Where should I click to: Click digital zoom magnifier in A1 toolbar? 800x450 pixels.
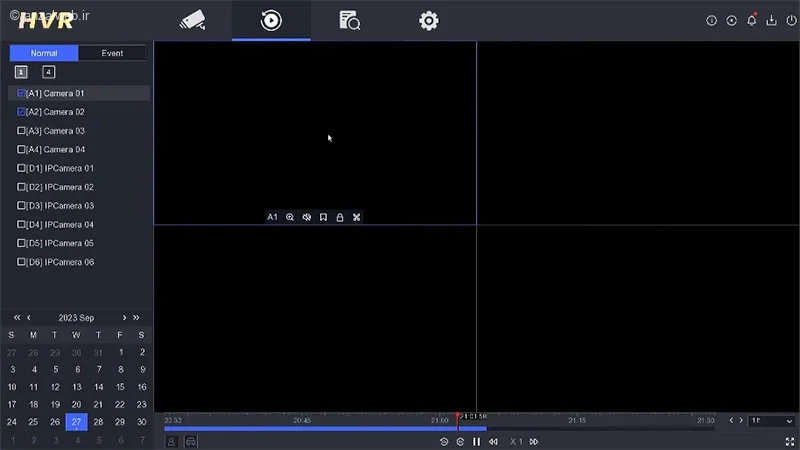click(290, 217)
